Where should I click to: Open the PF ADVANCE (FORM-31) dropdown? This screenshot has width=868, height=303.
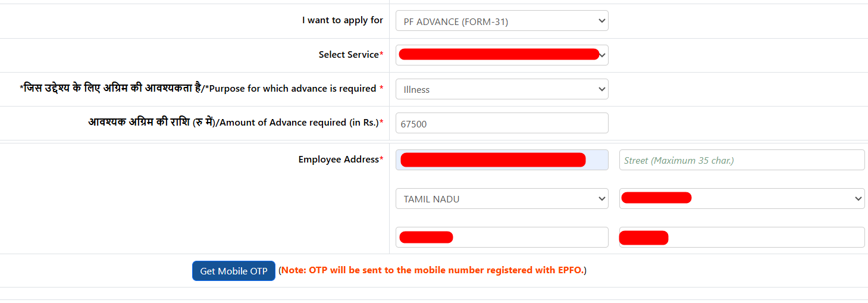point(502,21)
